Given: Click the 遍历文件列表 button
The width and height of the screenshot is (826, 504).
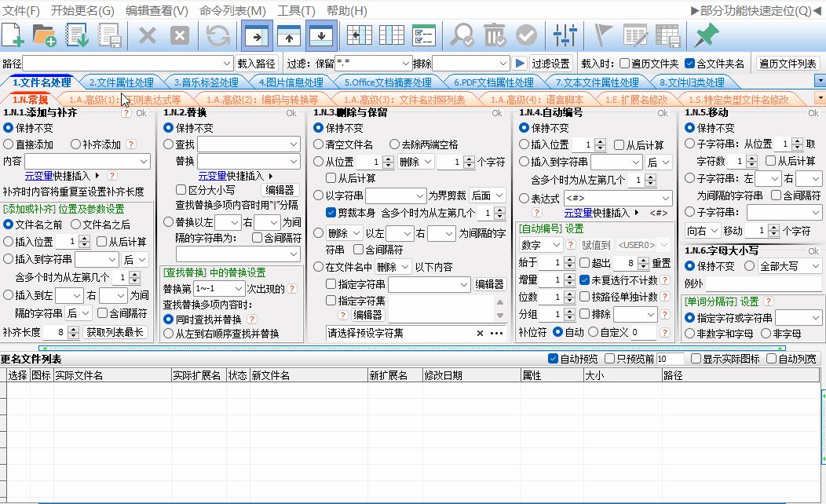Looking at the screenshot, I should point(788,64).
